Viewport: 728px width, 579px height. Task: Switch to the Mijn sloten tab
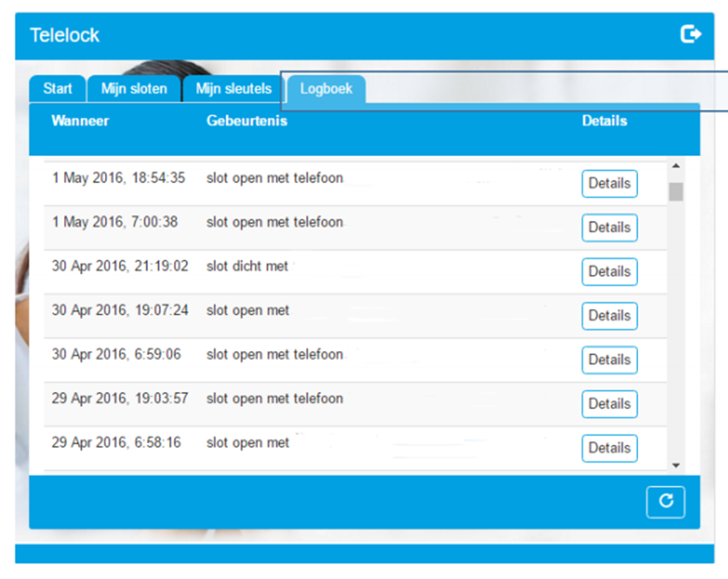click(x=134, y=89)
